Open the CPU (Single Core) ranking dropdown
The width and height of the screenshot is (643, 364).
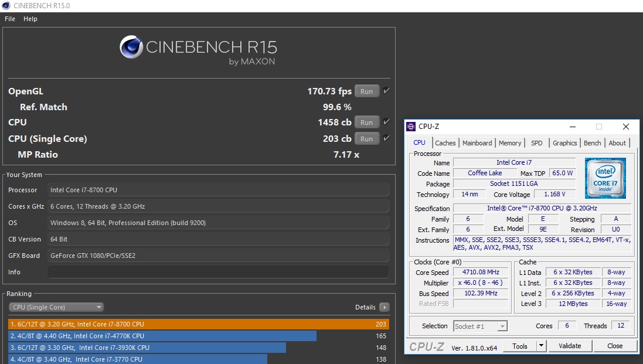[57, 307]
